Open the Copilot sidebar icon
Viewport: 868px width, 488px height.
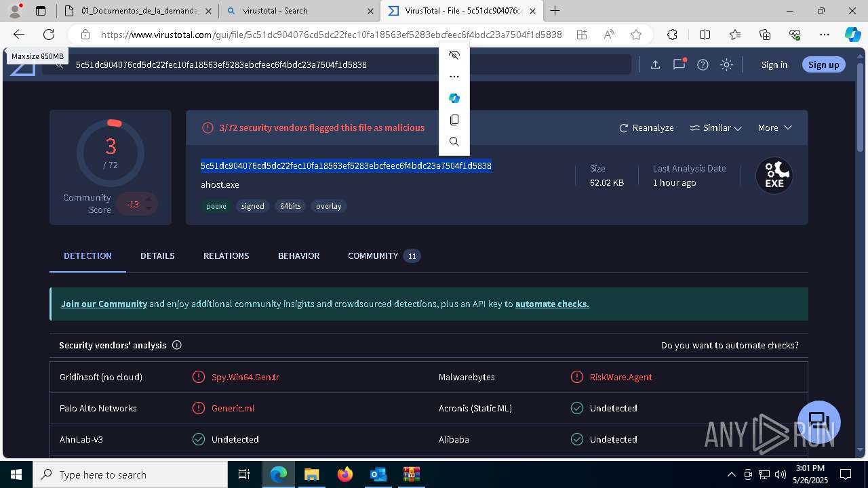click(852, 35)
